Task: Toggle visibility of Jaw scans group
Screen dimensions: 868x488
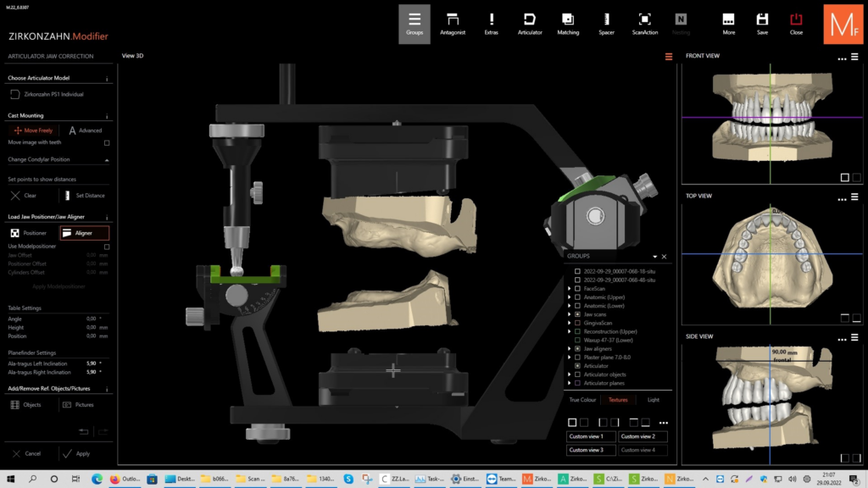Action: [x=577, y=314]
